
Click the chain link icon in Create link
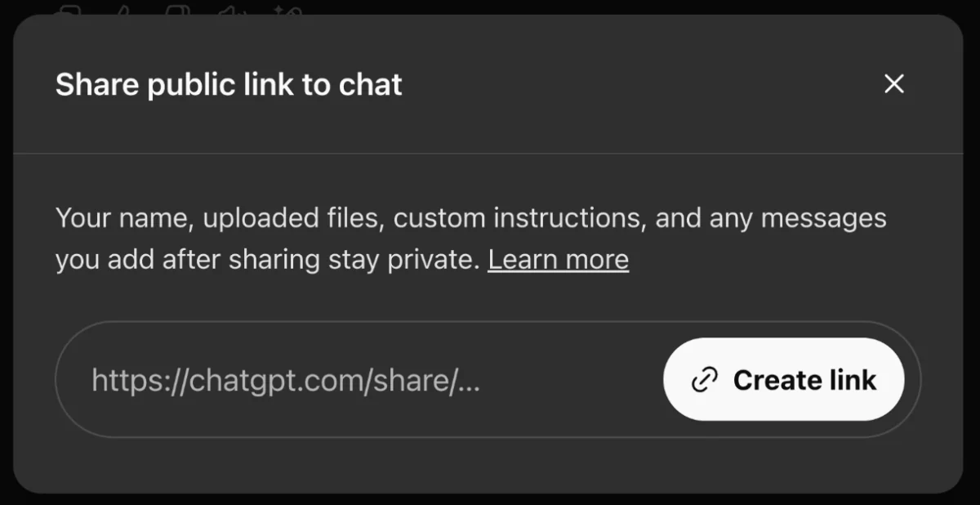[x=705, y=380]
